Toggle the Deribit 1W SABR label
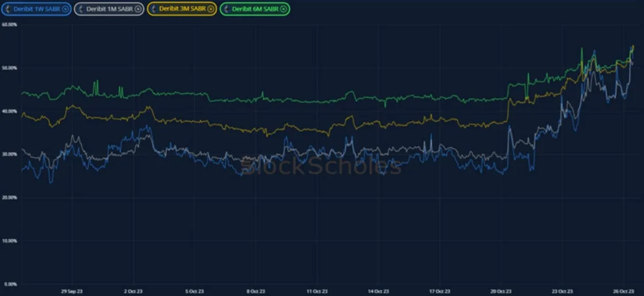 (37, 9)
